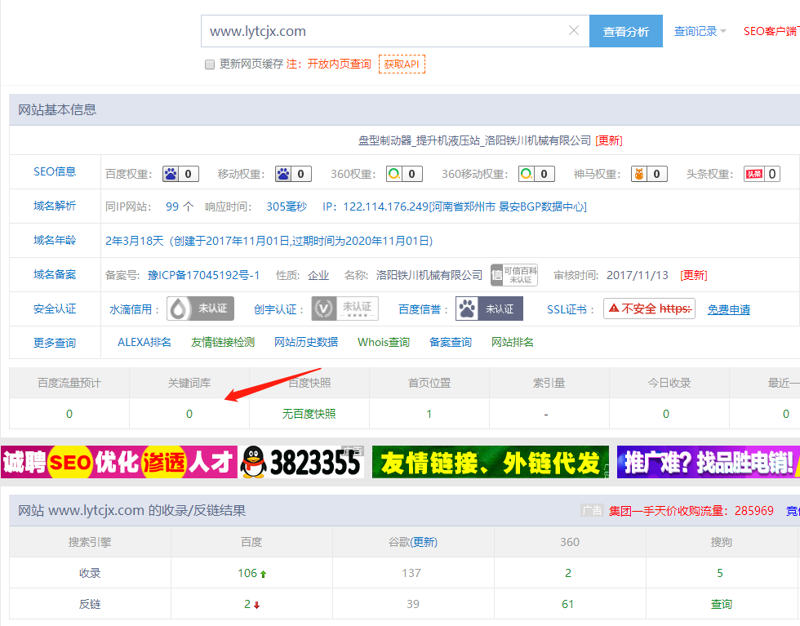800x626 pixels.
Task: Open the 豫ICP备17045192号-1 record link
Action: coord(204,276)
